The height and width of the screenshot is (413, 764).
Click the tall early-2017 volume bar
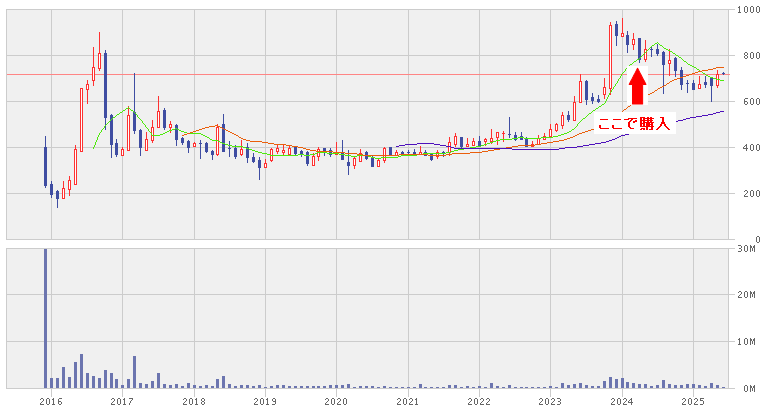[x=134, y=372]
